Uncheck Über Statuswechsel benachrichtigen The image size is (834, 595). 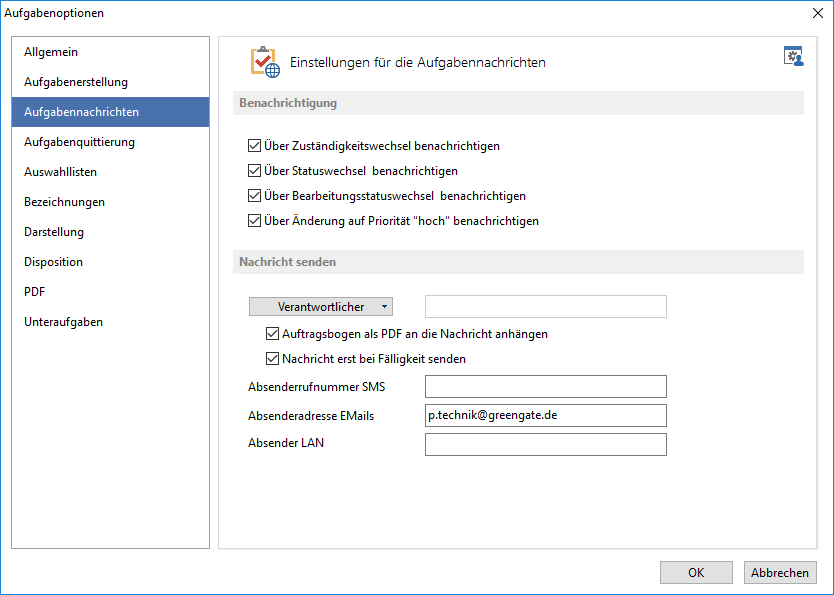[x=254, y=171]
